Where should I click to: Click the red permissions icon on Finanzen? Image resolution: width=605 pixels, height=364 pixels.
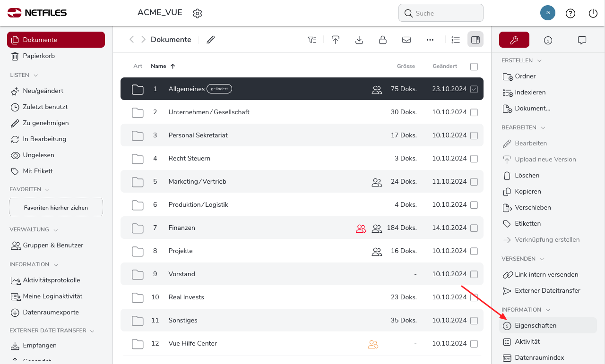click(x=361, y=228)
